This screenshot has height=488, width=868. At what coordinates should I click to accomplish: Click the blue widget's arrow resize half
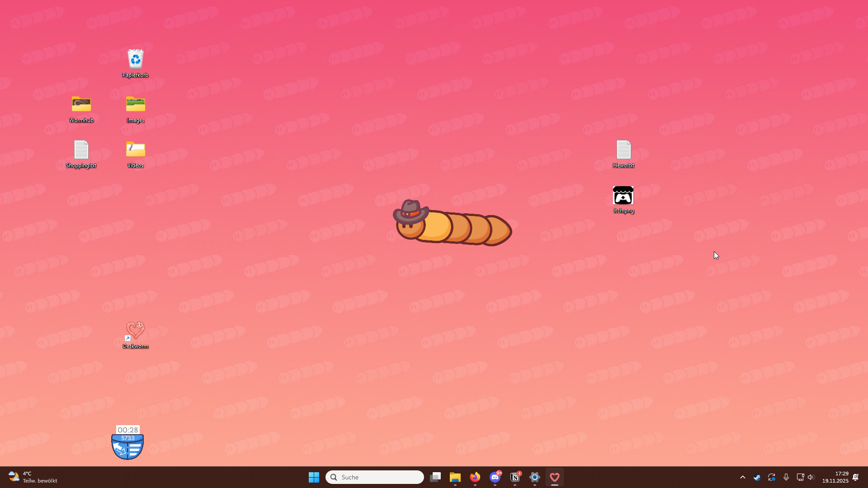click(120, 449)
